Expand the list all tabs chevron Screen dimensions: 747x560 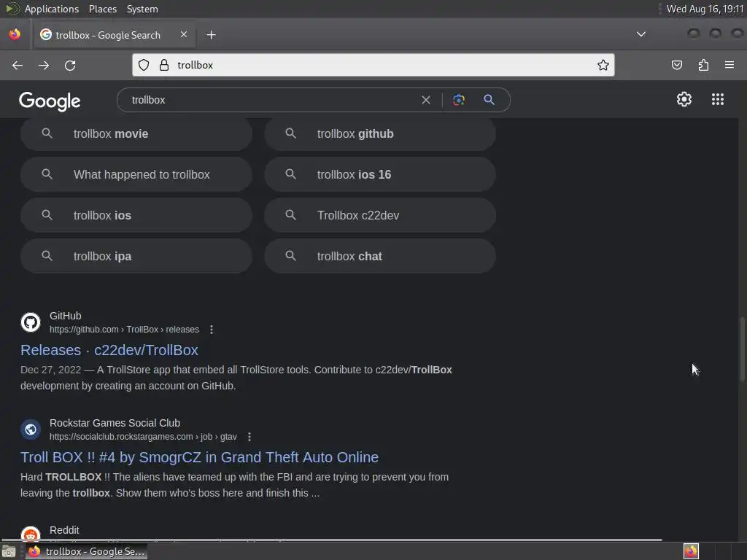click(x=641, y=34)
